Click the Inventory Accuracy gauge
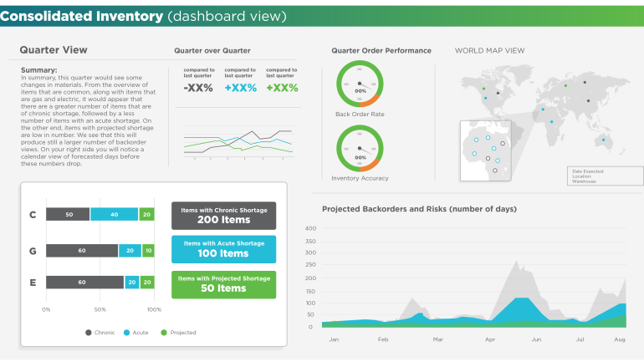The height and width of the screenshot is (362, 644). 360,149
